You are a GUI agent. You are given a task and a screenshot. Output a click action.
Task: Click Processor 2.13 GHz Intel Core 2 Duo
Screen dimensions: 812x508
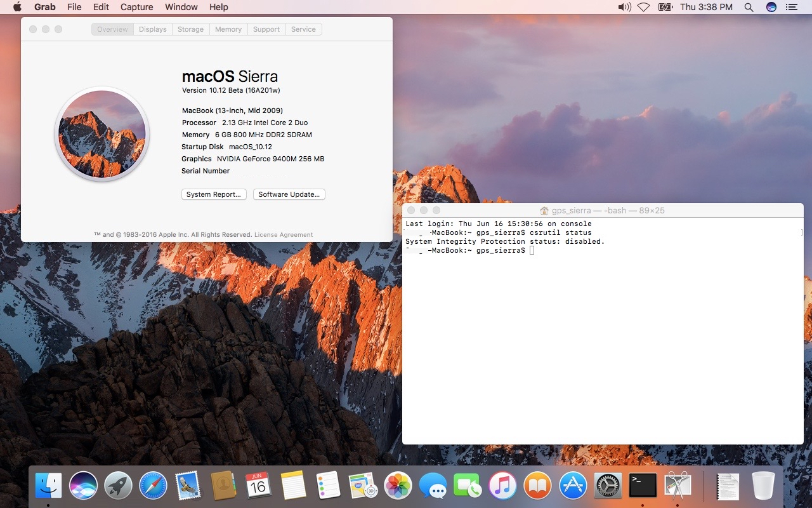point(245,123)
